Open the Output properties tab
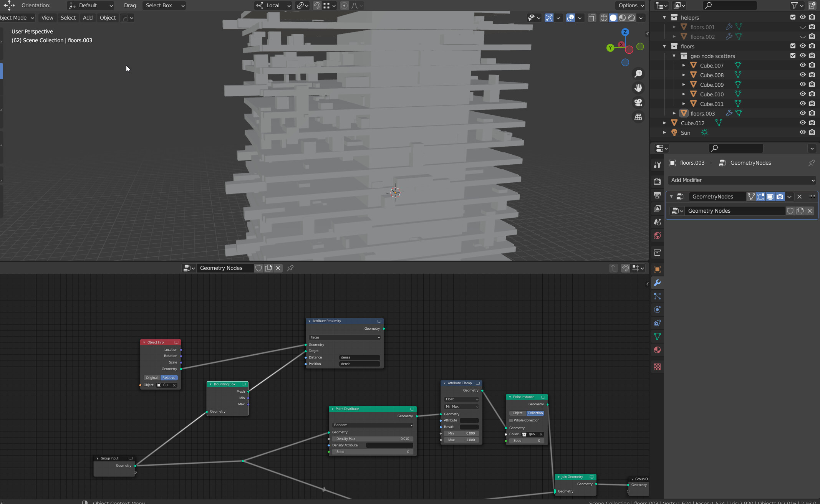820x504 pixels. 657,195
